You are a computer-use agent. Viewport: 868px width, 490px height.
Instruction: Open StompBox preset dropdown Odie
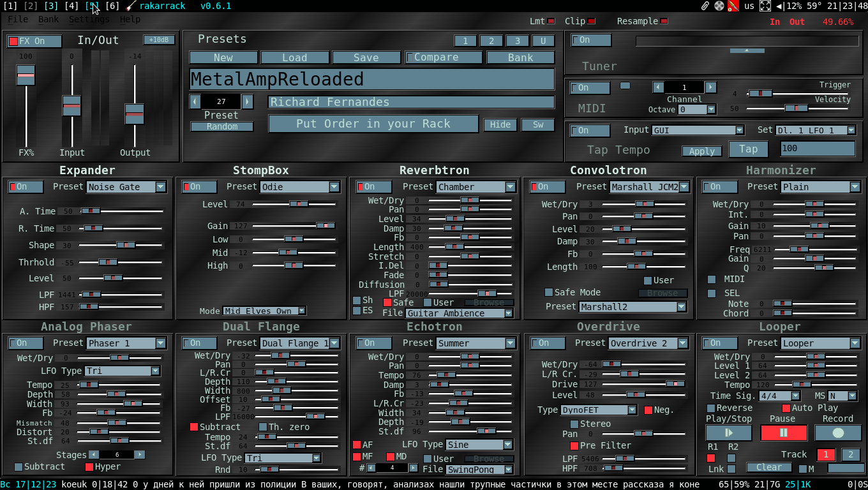tap(300, 187)
